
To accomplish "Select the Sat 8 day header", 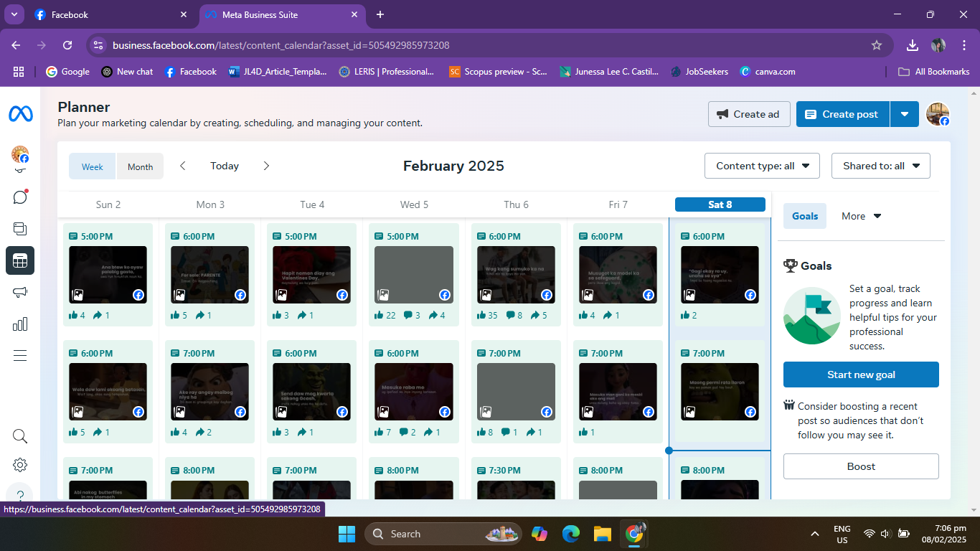I will point(720,204).
